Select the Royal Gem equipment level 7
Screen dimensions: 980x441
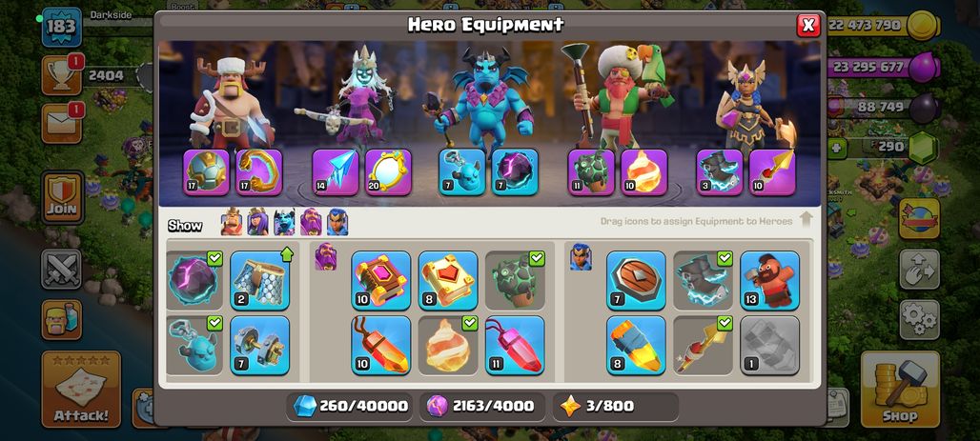[636, 280]
